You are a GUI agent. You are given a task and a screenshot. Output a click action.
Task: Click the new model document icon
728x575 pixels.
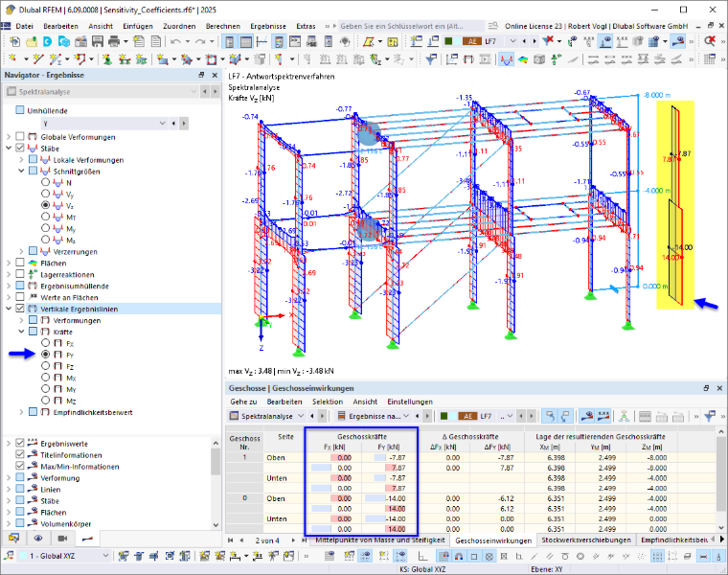tap(14, 41)
